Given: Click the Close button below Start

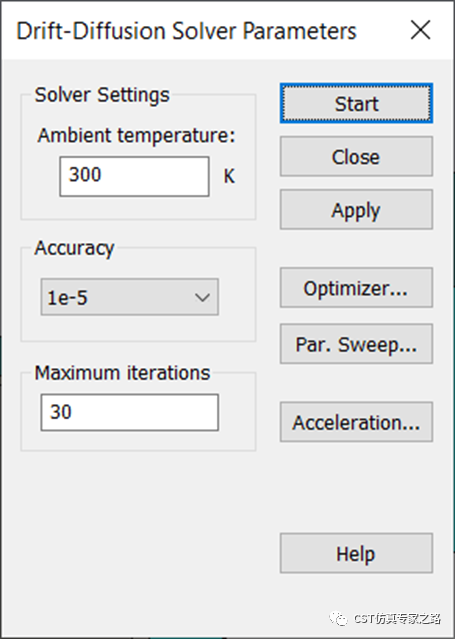Looking at the screenshot, I should click(x=356, y=156).
